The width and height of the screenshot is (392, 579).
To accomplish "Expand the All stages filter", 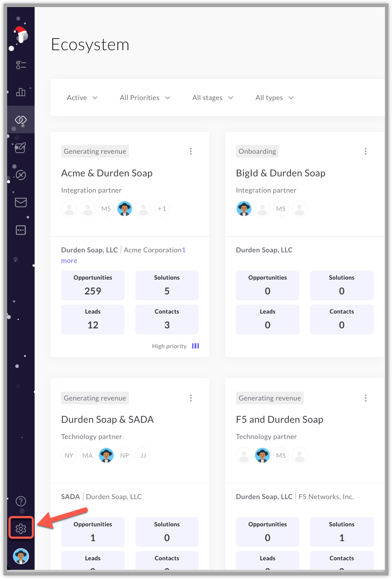I will 213,98.
